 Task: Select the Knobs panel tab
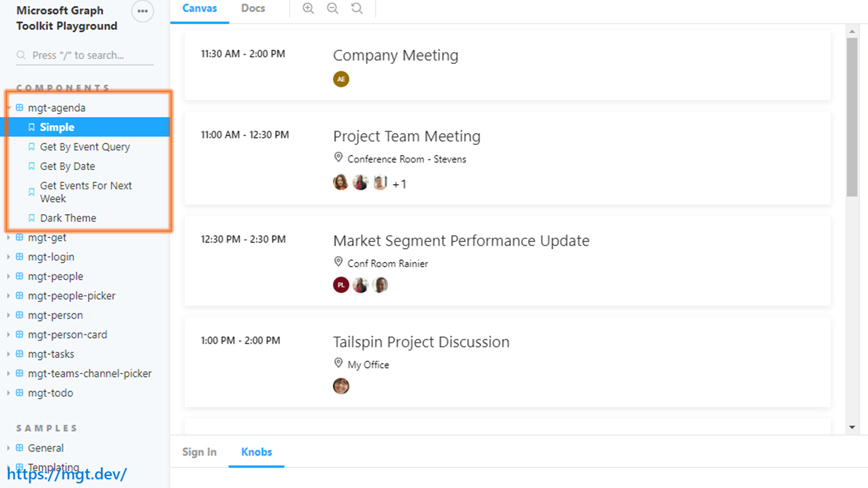coord(257,452)
